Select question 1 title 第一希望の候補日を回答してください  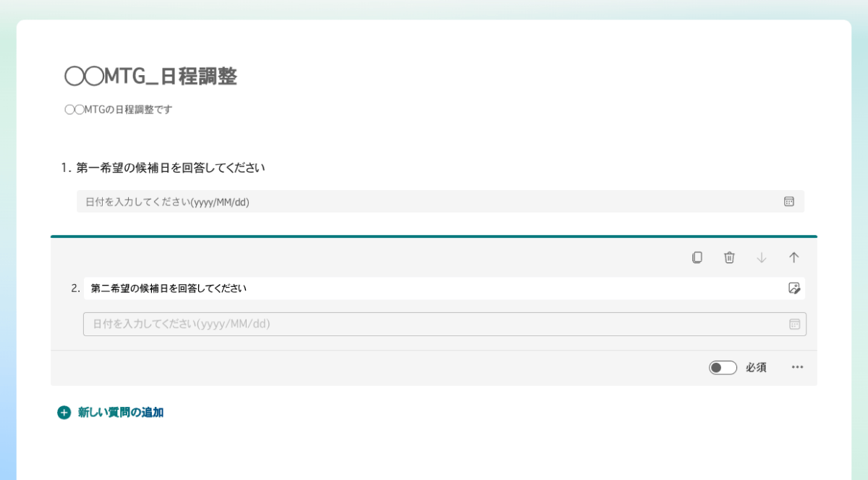(171, 168)
